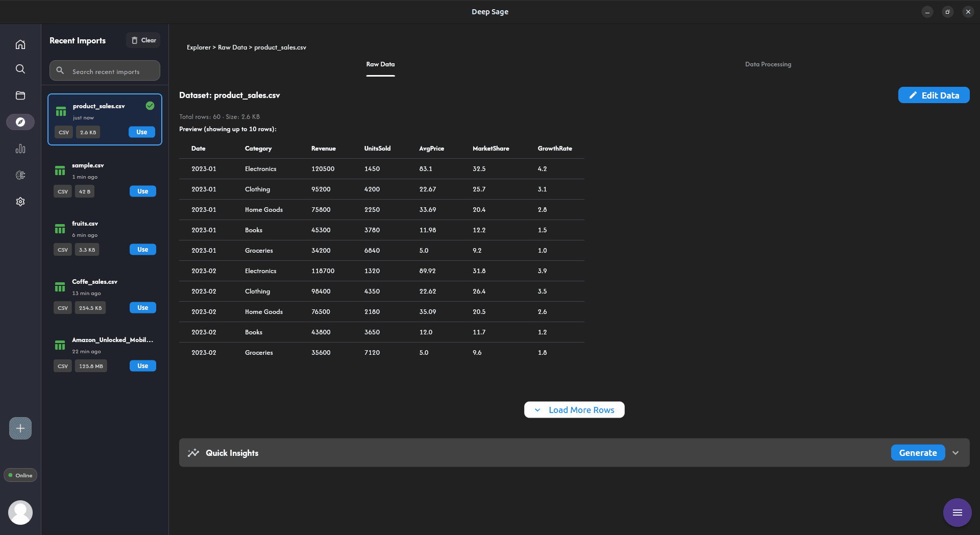
Task: Click the plus add button in sidebar
Action: point(20,428)
